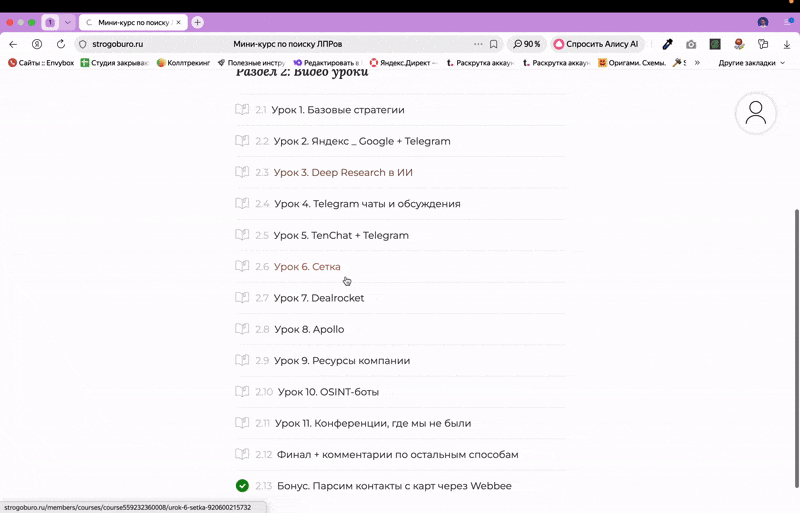Open the Редактировать в bookmark
The width and height of the screenshot is (800, 513).
[x=327, y=63]
